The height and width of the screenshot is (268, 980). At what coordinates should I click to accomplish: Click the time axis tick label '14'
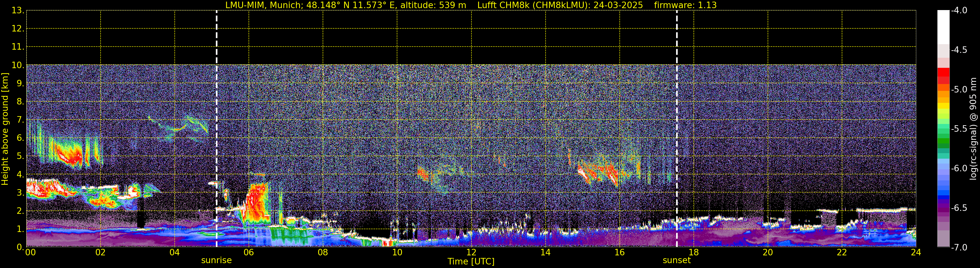(545, 252)
